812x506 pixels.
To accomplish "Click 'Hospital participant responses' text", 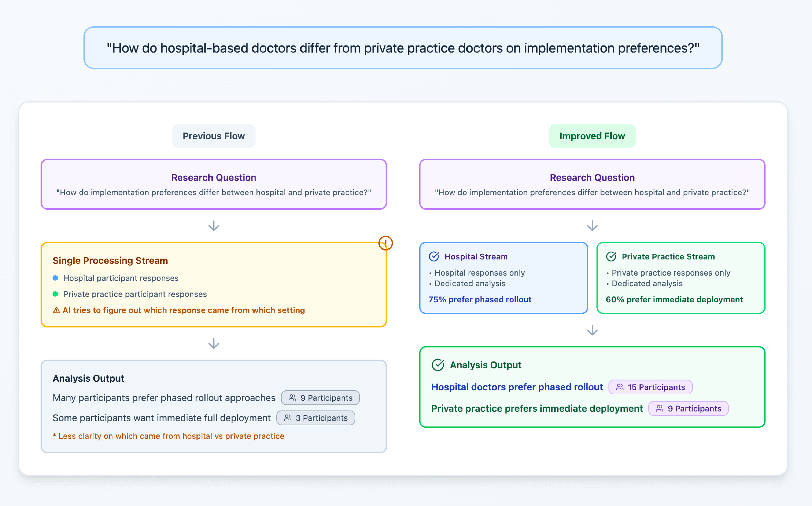I will 121,278.
